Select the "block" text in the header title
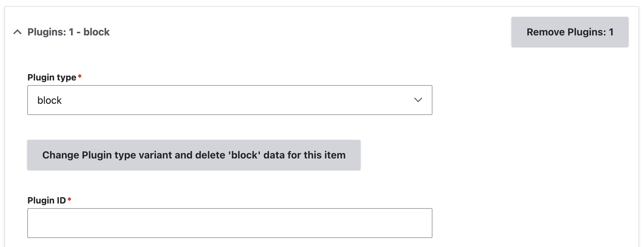 tap(96, 32)
